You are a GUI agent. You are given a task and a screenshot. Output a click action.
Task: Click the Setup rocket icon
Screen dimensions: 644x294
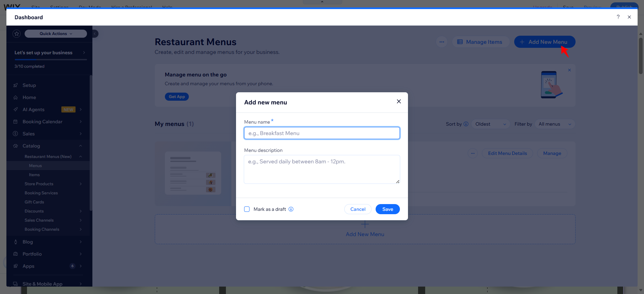[x=16, y=85]
